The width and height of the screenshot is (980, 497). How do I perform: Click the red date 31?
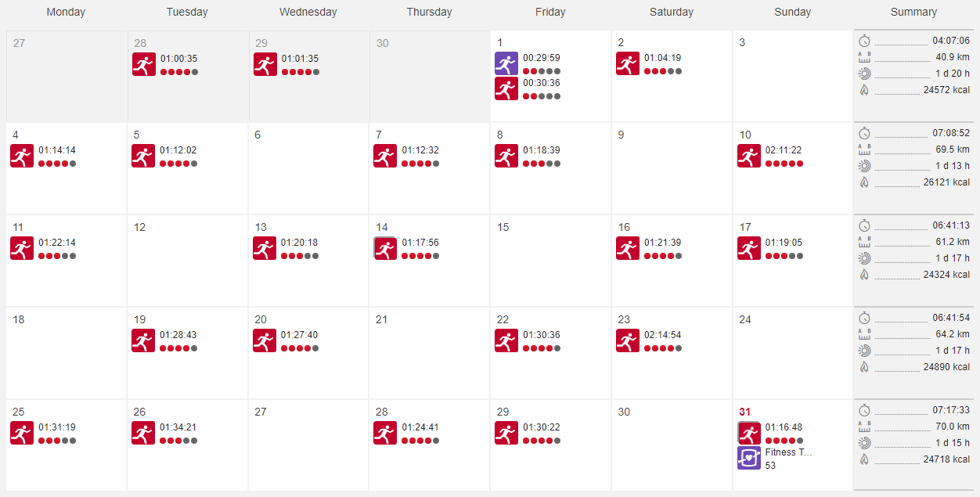[744, 411]
